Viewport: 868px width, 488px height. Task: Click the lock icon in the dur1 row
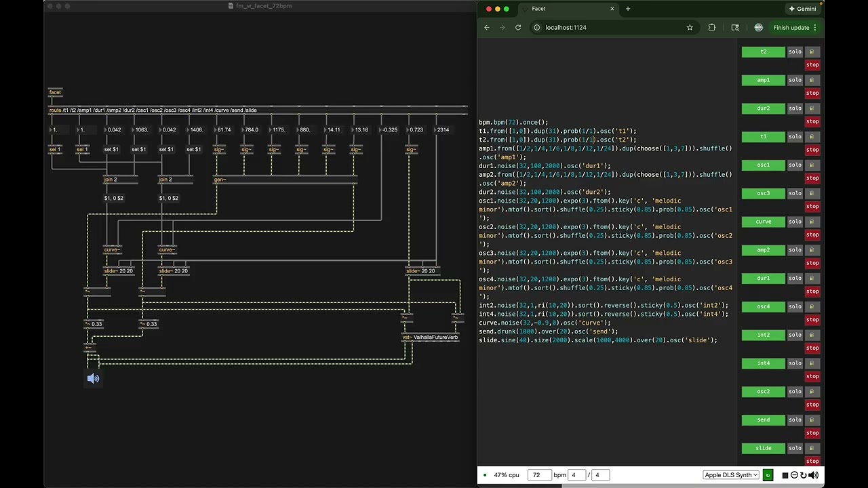click(812, 278)
